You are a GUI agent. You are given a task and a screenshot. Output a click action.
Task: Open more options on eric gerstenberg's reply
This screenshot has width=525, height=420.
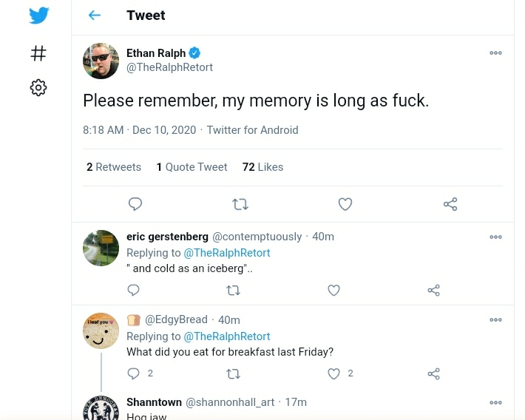[x=495, y=237]
